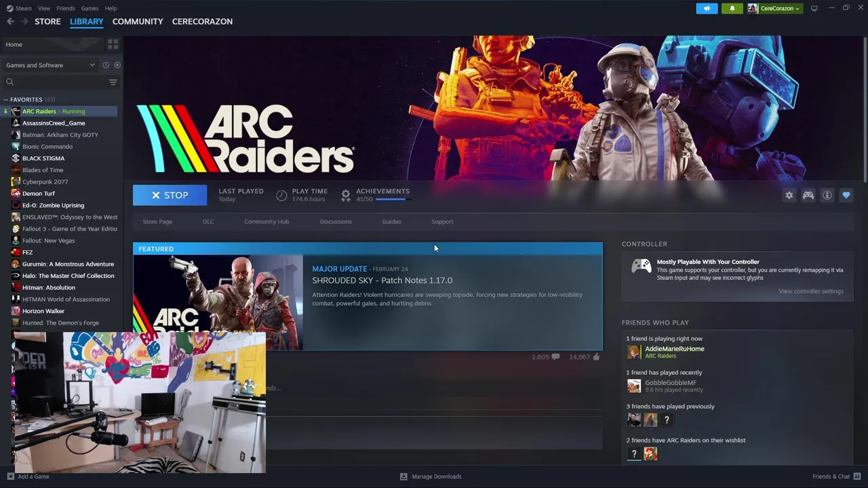The image size is (868, 488).
Task: Select Fallout: New Vegas in library
Action: coord(48,241)
